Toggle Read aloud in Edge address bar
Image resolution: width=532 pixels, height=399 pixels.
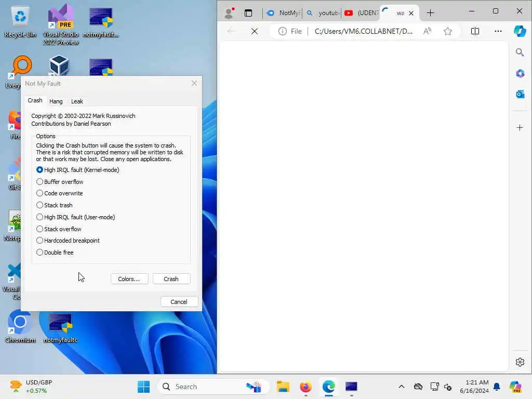point(428,31)
